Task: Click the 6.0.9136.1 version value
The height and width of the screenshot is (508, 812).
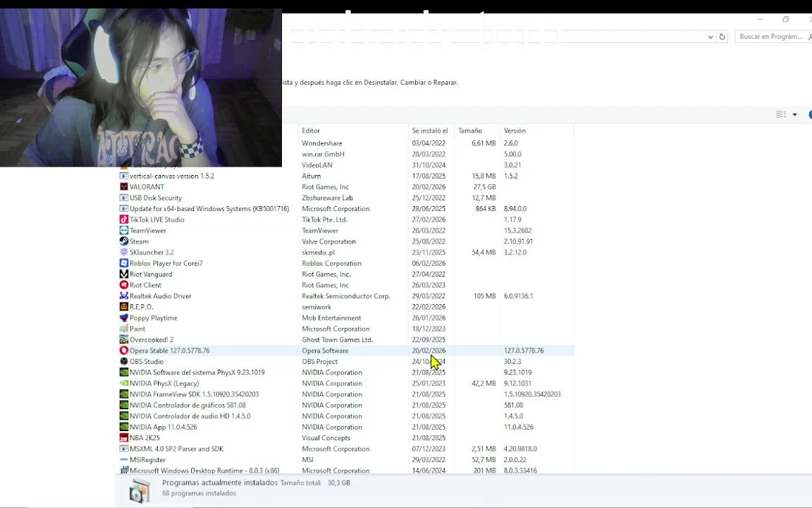Action: point(518,296)
